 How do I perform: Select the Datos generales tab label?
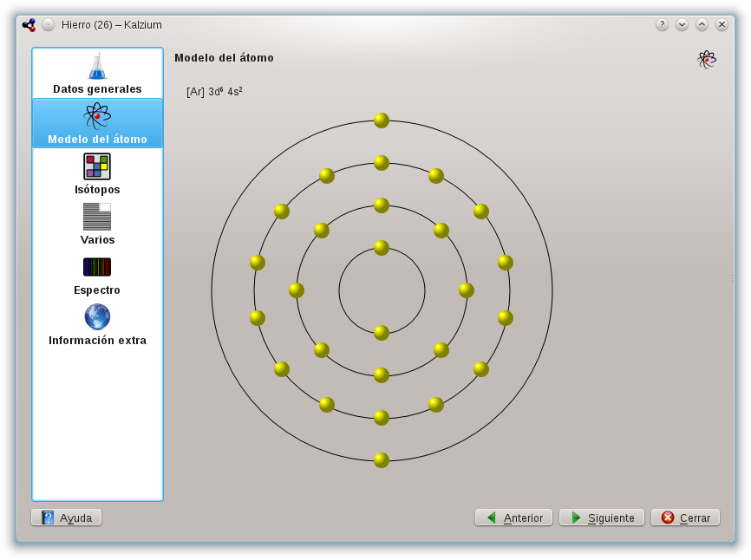coord(97,89)
